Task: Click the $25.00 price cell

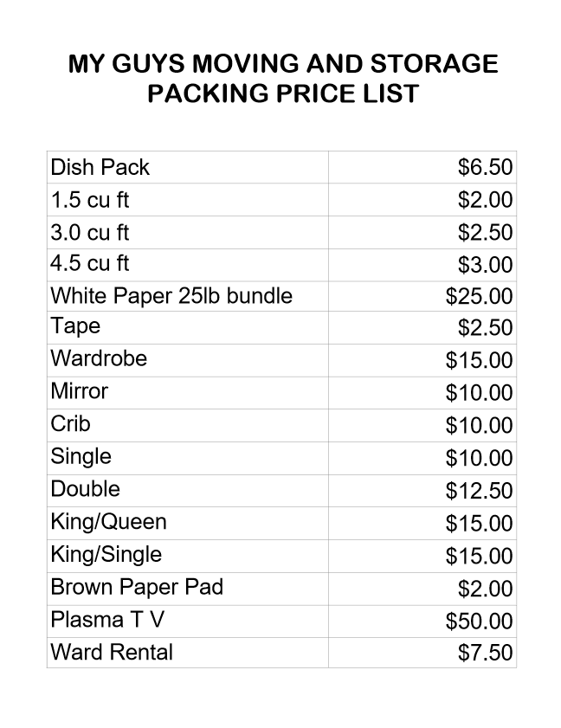Action: click(x=422, y=296)
